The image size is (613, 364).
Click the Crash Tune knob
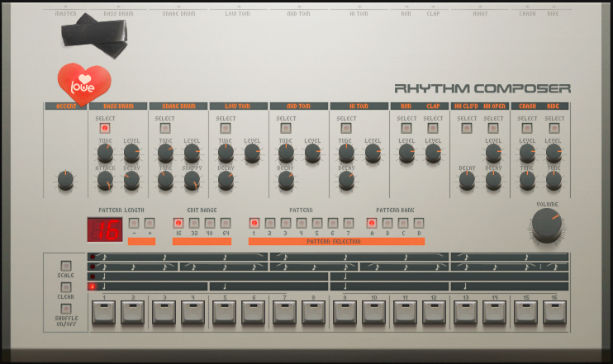click(527, 181)
